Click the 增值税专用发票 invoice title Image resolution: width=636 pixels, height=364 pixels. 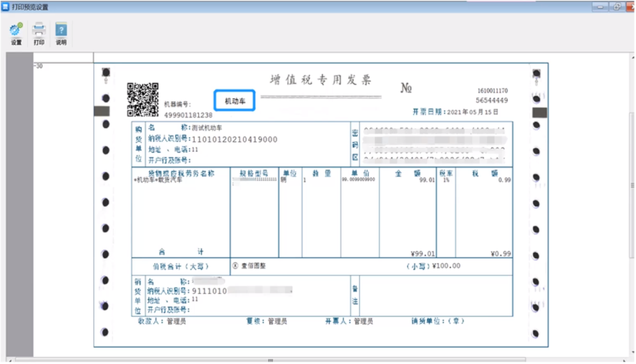point(321,81)
